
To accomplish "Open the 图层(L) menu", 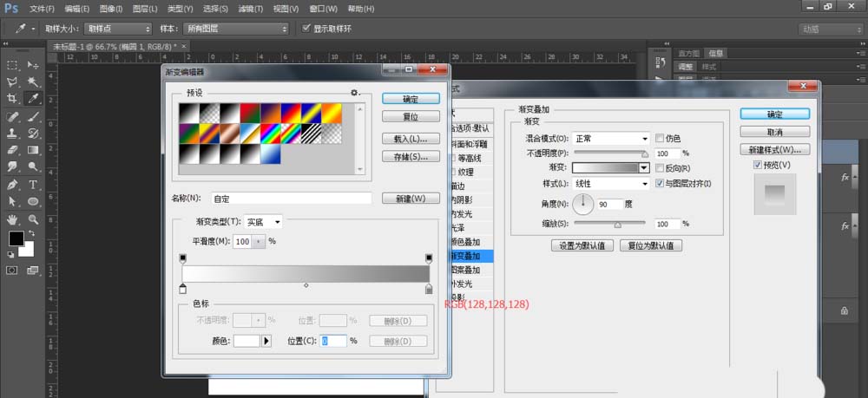I will tap(145, 9).
